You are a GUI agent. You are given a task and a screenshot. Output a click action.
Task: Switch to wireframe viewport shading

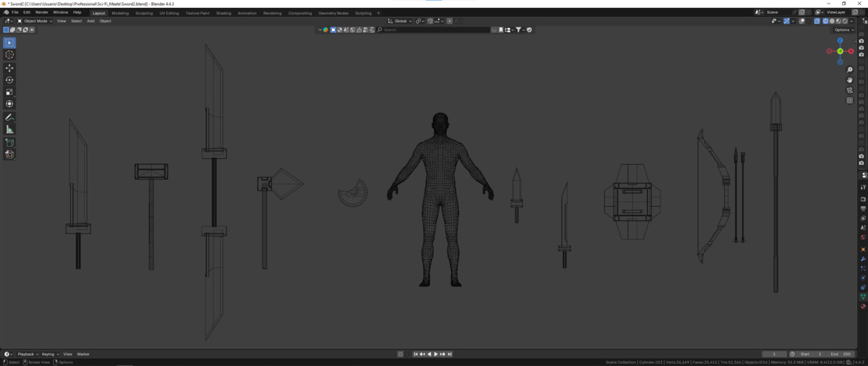click(825, 21)
